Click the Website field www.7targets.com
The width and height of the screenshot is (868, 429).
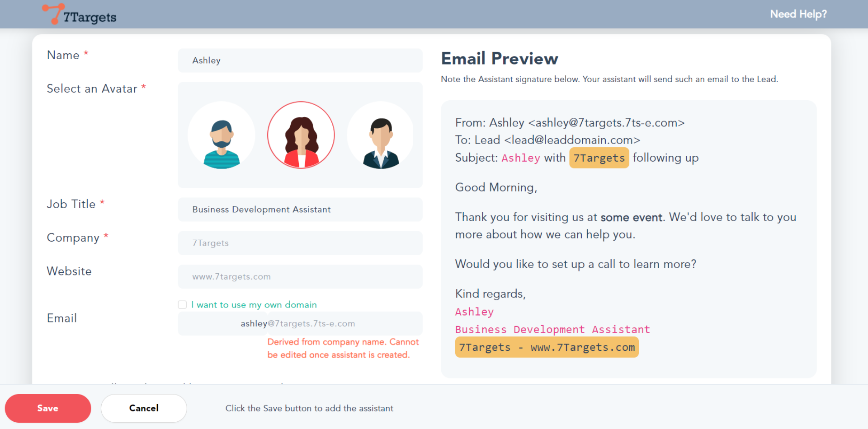pyautogui.click(x=300, y=277)
